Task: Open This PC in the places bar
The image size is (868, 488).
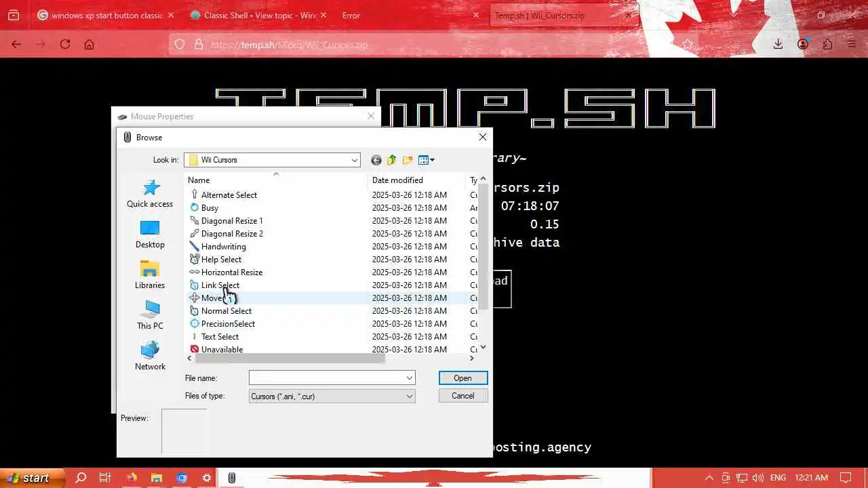Action: 150,316
